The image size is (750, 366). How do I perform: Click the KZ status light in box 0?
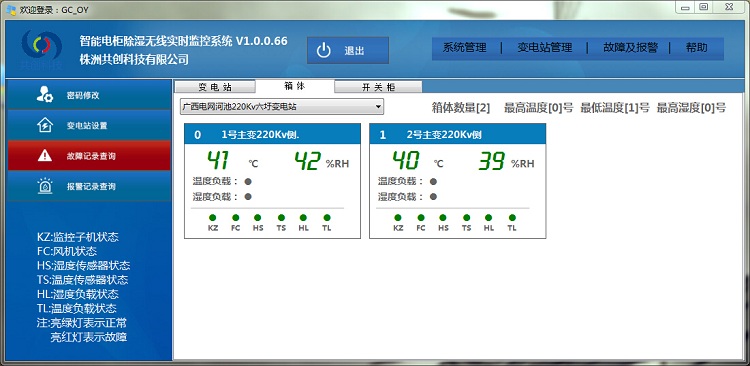tap(213, 218)
